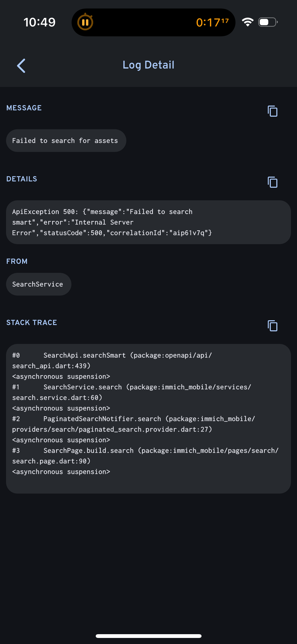The width and height of the screenshot is (297, 644).
Task: Tap the pause timer icon in Dynamic Island
Action: (x=85, y=22)
